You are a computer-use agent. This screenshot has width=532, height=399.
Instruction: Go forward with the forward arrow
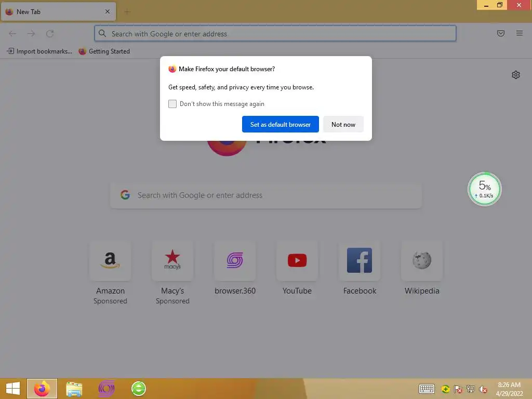tap(31, 33)
